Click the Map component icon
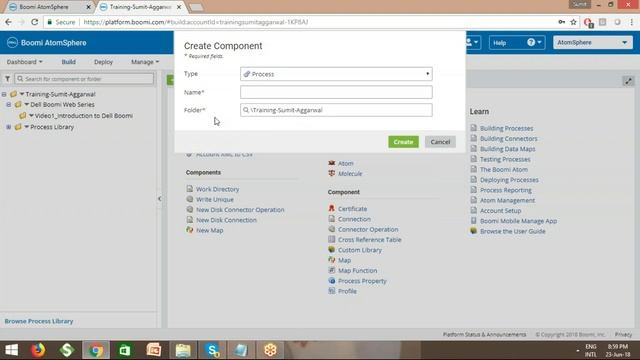Screen dimensions: 640x360 331,260
